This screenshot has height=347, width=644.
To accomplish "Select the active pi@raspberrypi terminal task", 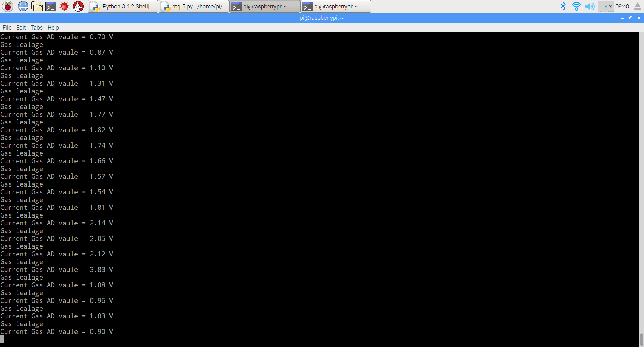I will tap(265, 6).
